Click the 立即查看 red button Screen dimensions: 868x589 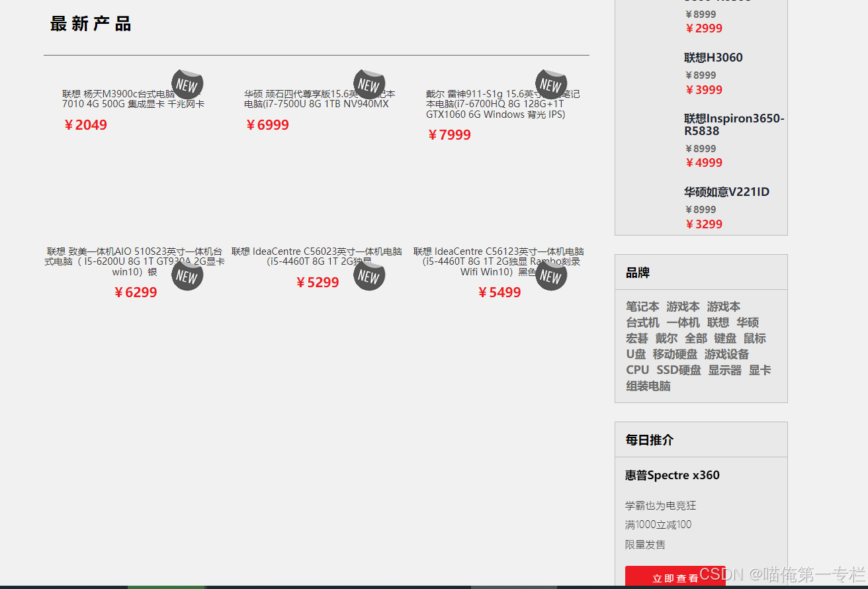coord(675,577)
